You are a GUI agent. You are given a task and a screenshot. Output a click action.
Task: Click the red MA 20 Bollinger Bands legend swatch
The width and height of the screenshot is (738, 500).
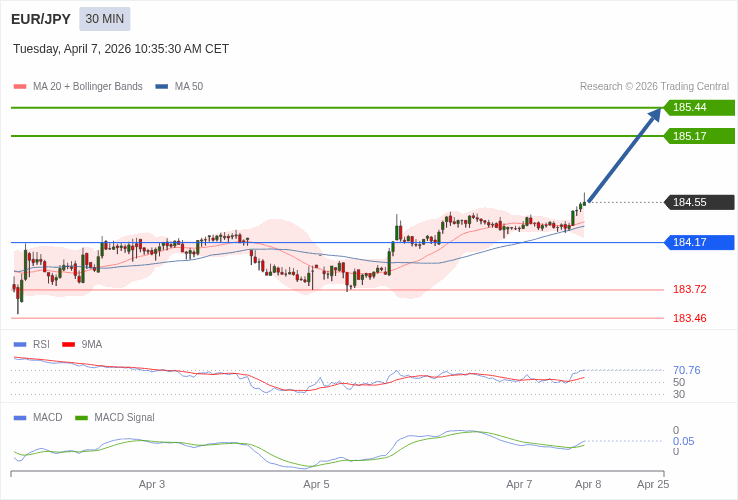point(20,87)
